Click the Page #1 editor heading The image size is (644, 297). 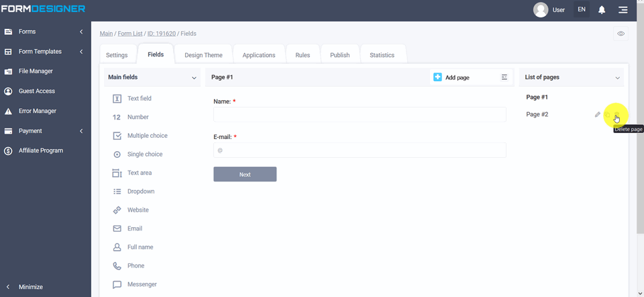tap(222, 77)
